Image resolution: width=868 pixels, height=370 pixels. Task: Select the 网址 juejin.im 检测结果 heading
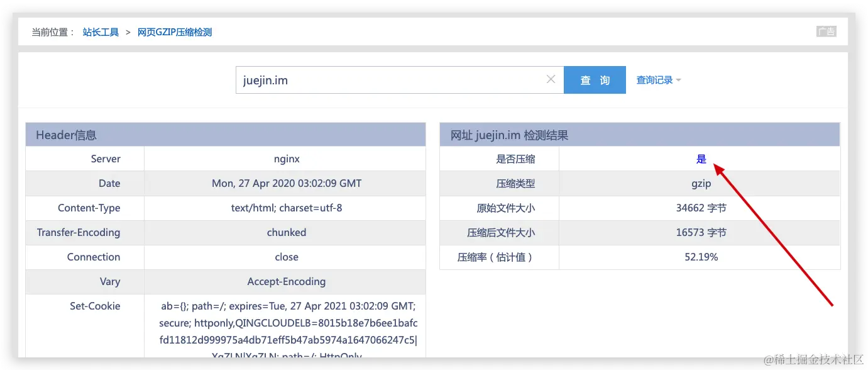[509, 135]
